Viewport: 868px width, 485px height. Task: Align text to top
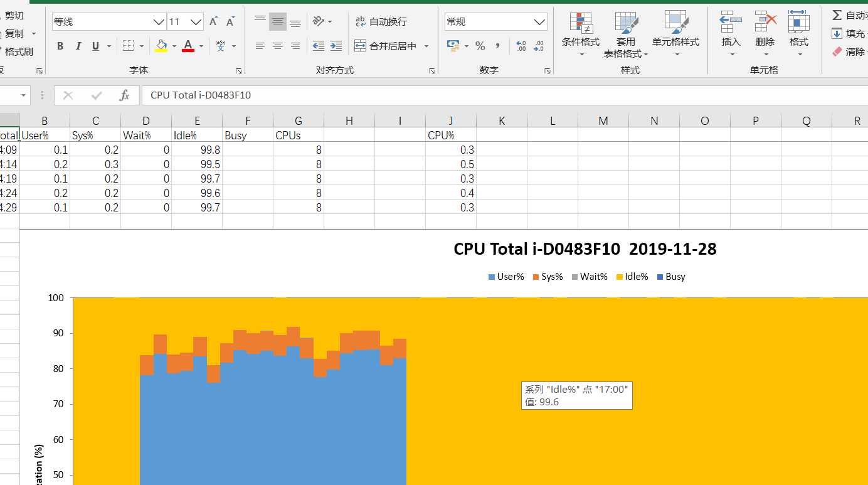260,22
